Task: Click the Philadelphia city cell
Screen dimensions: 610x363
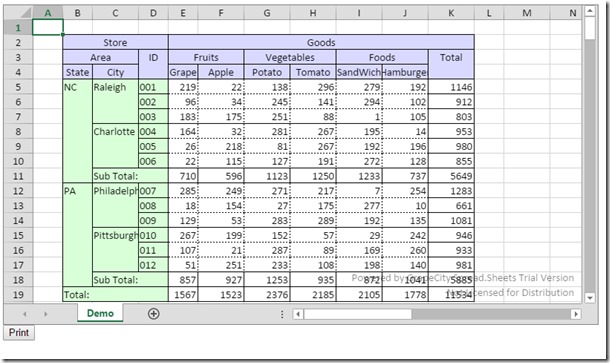Action: (115, 205)
